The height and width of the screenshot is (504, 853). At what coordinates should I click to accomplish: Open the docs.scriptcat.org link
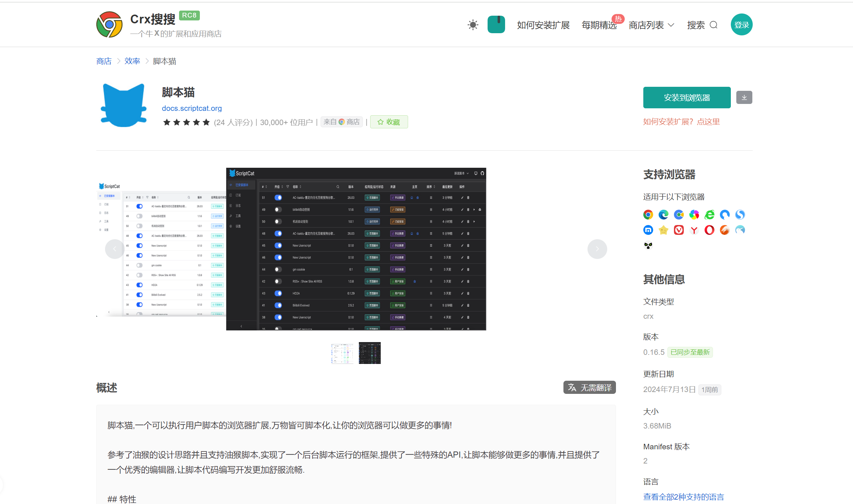[x=191, y=108]
